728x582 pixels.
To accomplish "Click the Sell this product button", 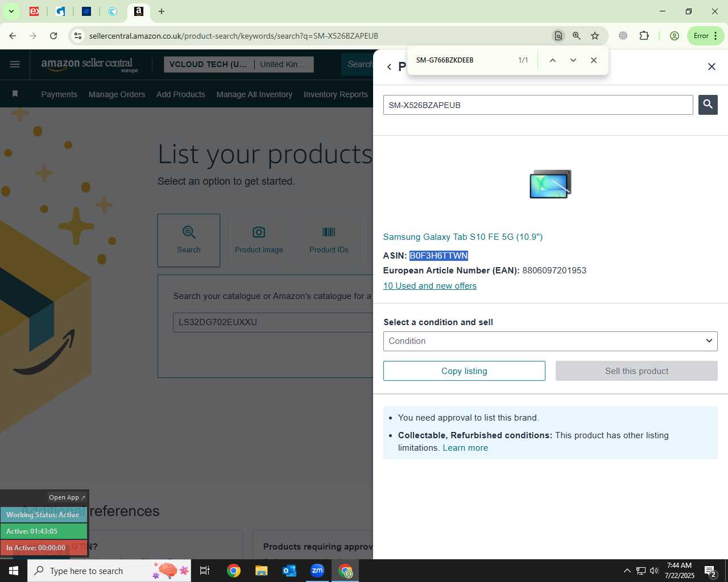I will coord(636,371).
